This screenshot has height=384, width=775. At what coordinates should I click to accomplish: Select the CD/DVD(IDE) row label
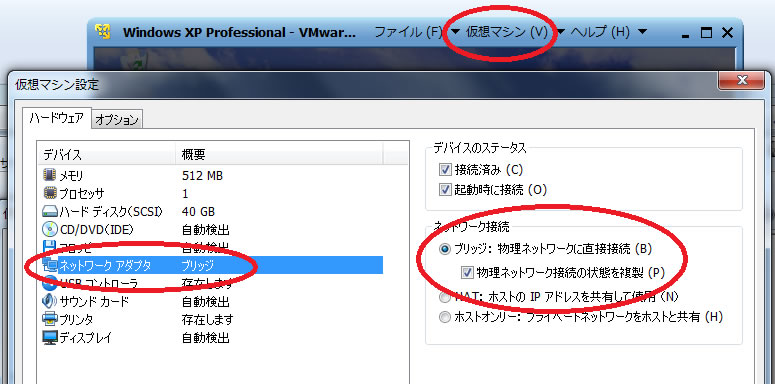coord(97,229)
